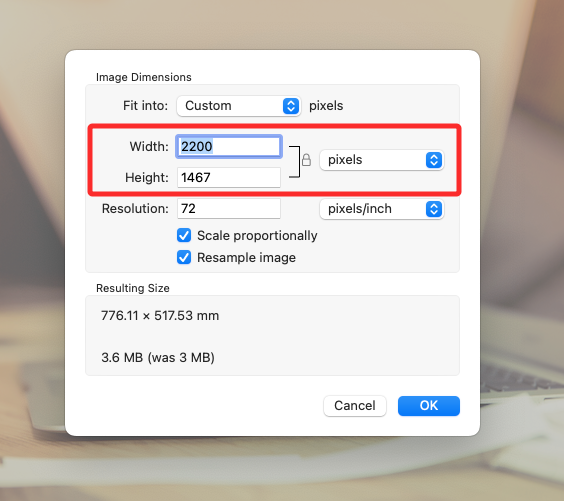Confirm with the OK button

click(429, 406)
